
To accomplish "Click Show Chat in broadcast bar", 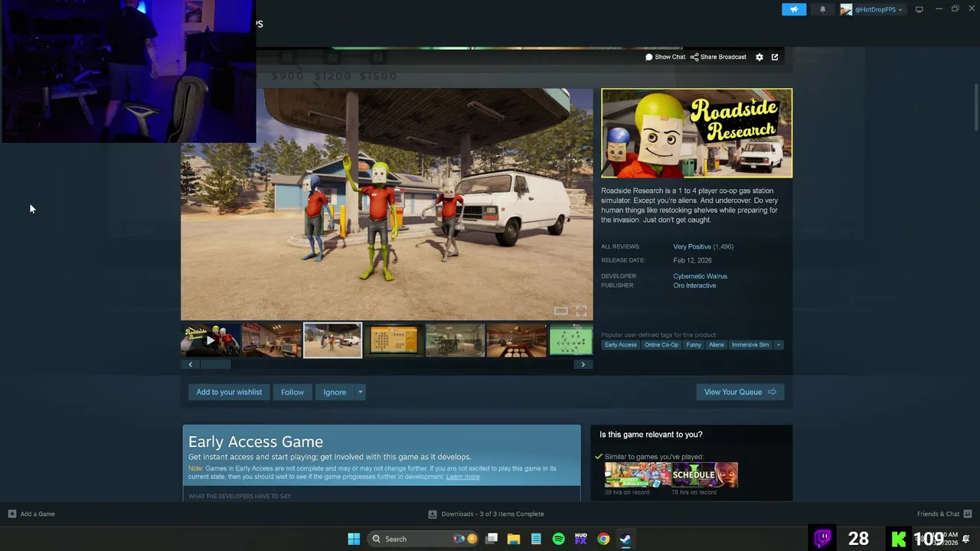I will [665, 57].
